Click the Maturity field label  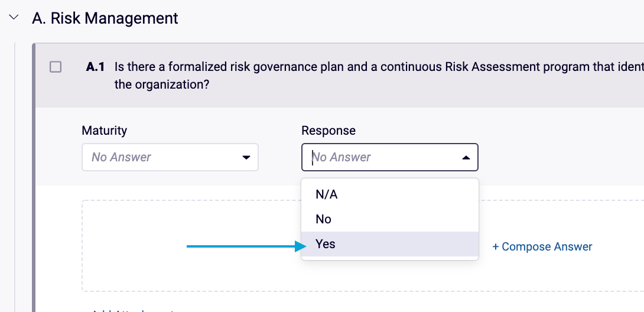104,131
